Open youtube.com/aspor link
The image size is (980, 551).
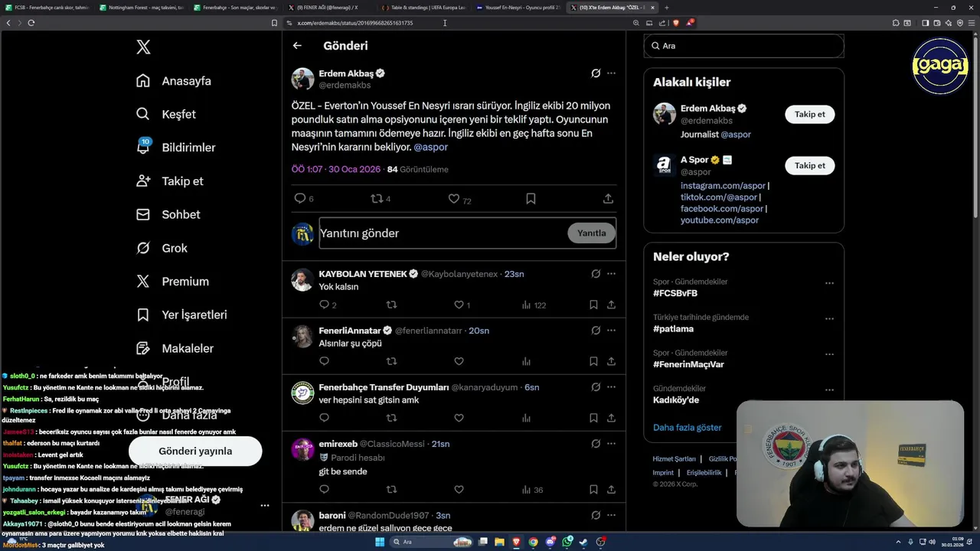tap(720, 220)
